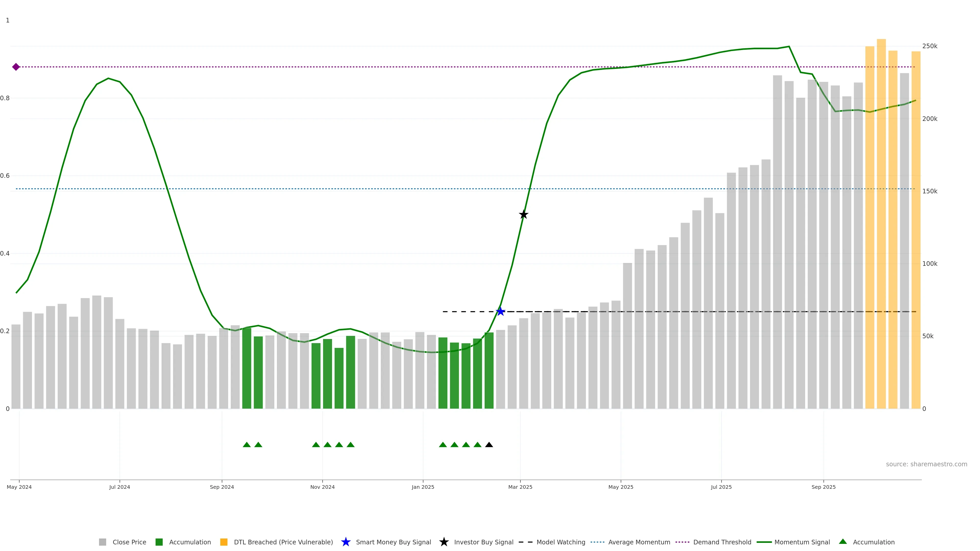Toggle Momentum Signal legend entry
The width and height of the screenshot is (980, 551).
click(x=802, y=542)
